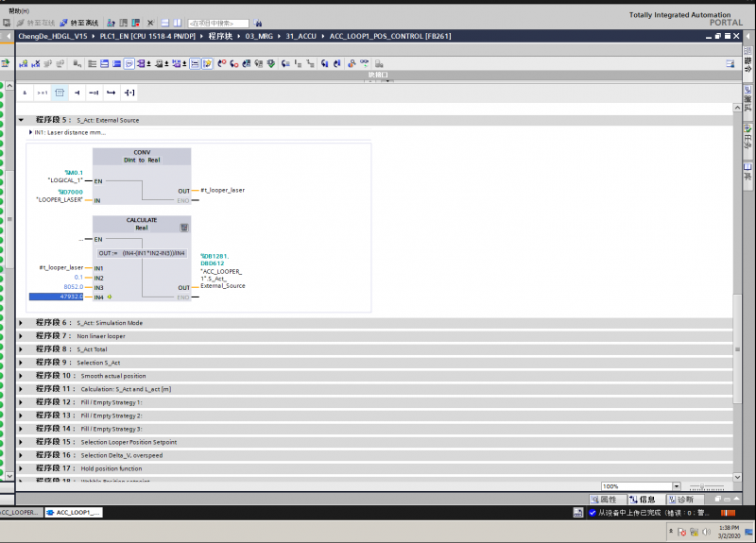This screenshot has height=543, width=756.
Task: Adjust the zoom slider at bottom right
Action: (x=704, y=486)
